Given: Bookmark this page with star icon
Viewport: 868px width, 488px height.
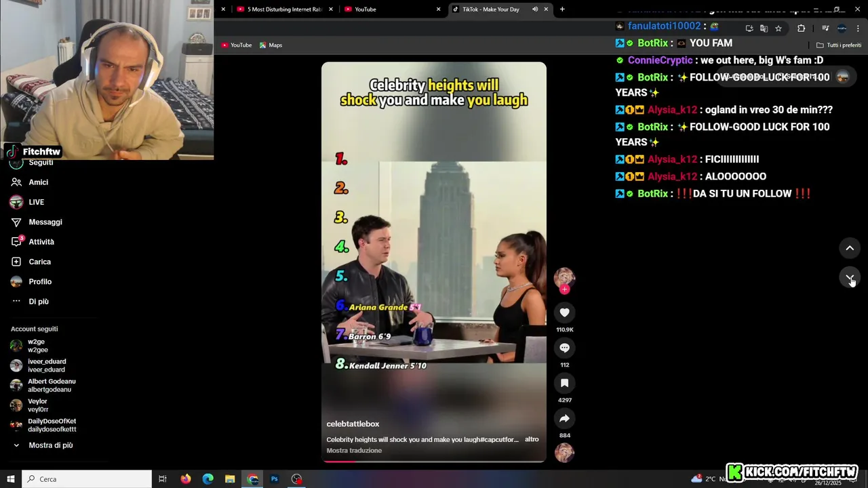Looking at the screenshot, I should point(778,28).
